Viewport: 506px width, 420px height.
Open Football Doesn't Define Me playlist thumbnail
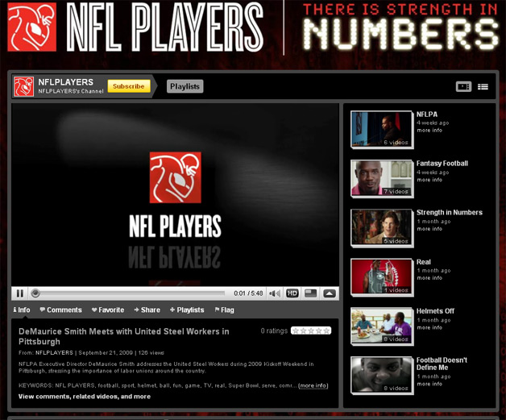382,375
